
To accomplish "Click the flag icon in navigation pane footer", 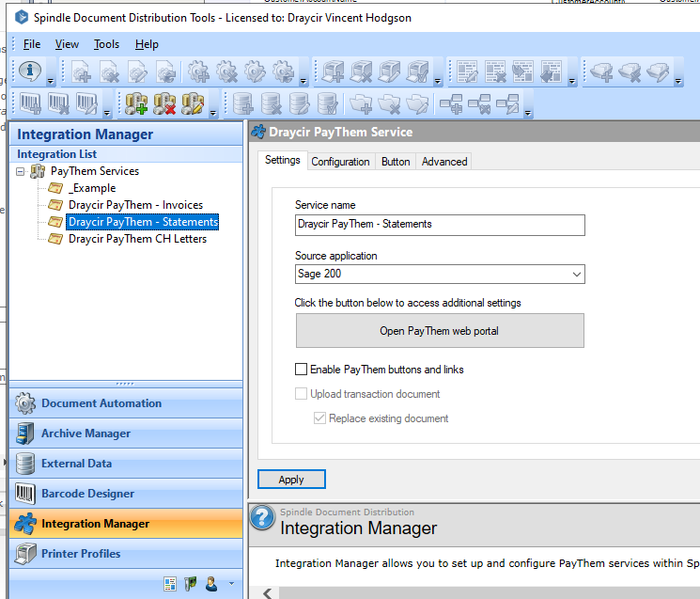I will [191, 583].
